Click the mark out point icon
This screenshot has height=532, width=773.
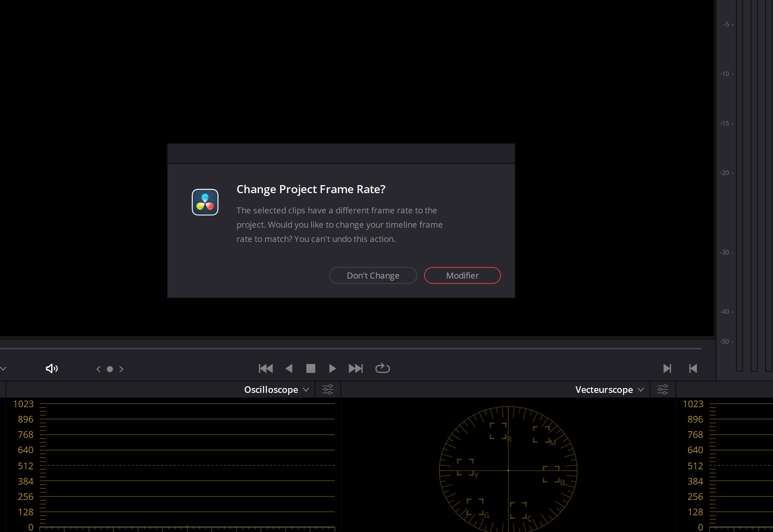tap(693, 368)
